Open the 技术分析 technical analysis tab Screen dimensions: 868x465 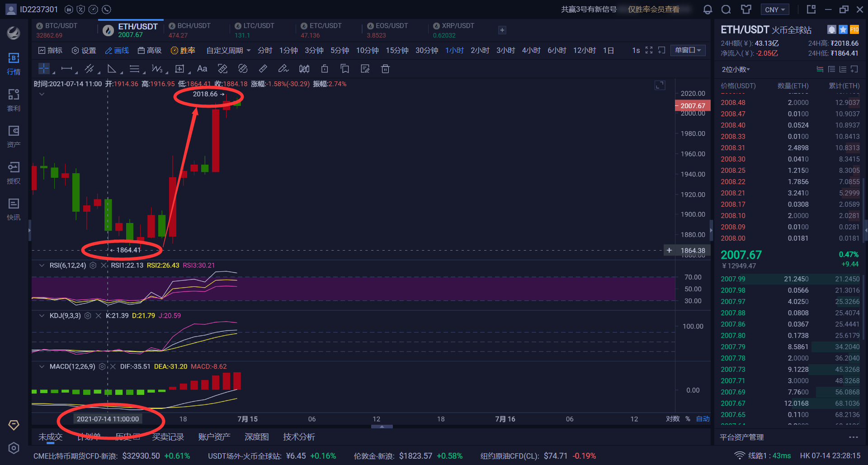tap(299, 437)
